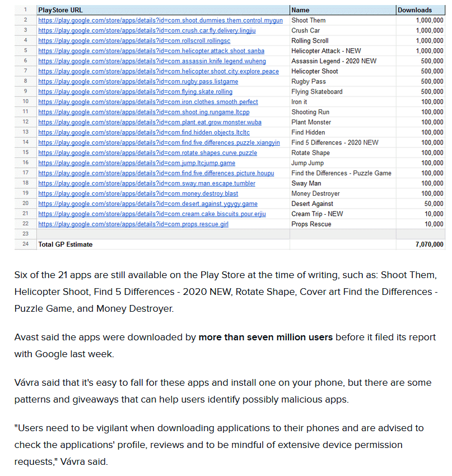Click the Shooting Run name cell

343,112
